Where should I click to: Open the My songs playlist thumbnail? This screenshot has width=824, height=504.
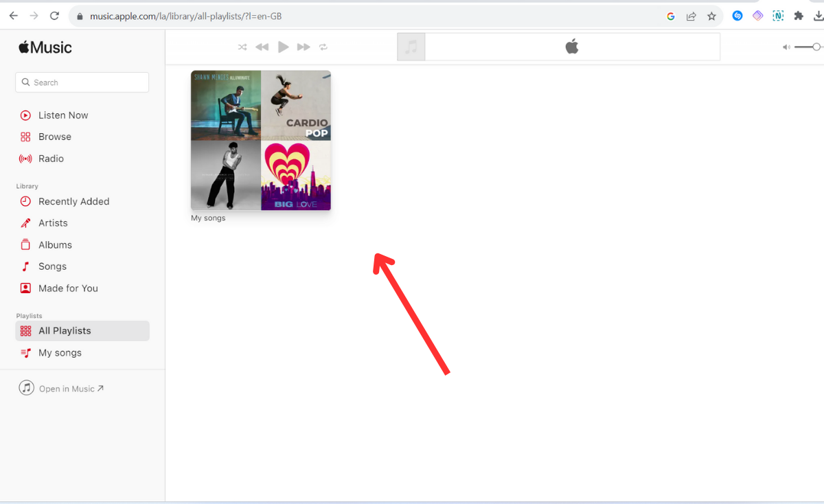click(x=261, y=140)
